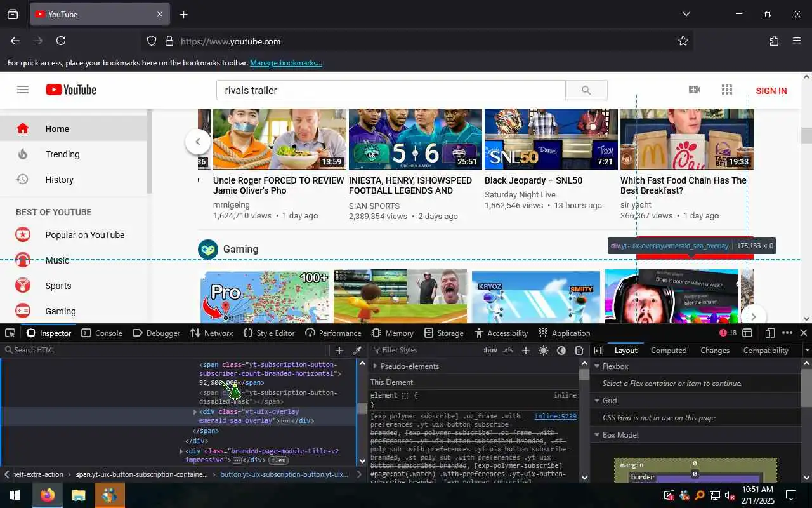The width and height of the screenshot is (812, 508).
Task: Open the Network tab
Action: (x=212, y=333)
